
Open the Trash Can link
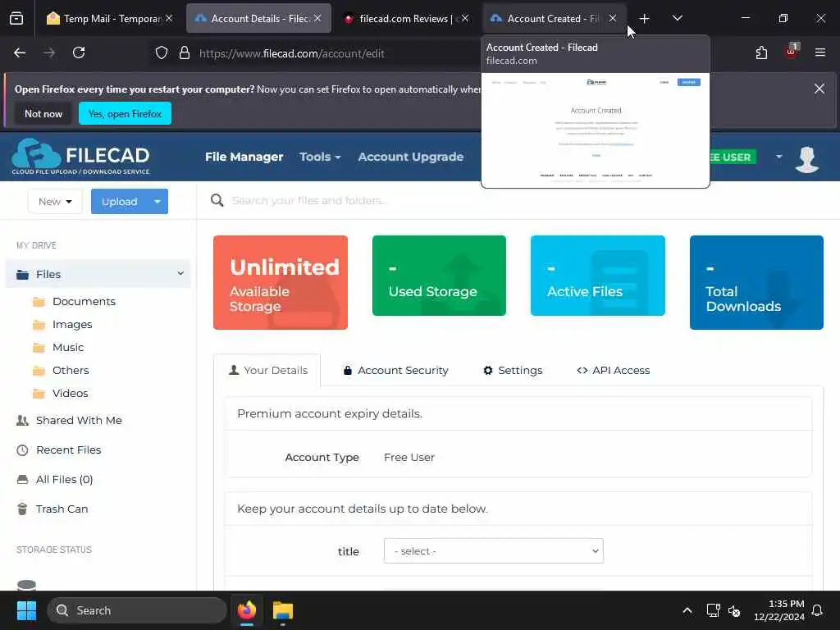tap(62, 509)
